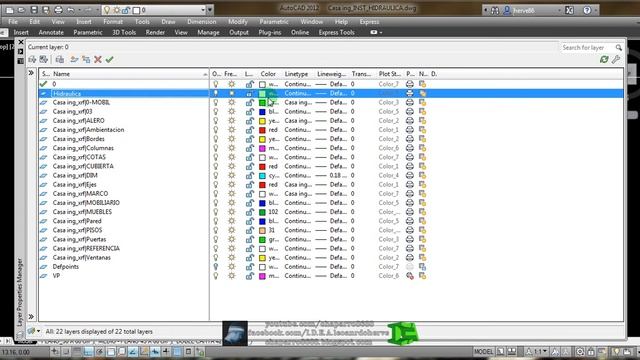Open the Format menu

point(113,22)
